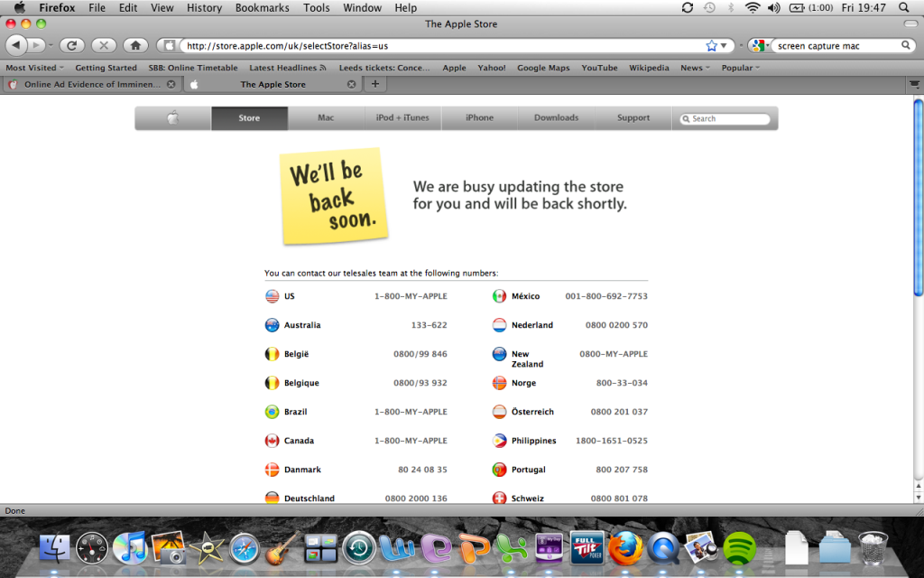Open Finder from the dock
Image resolution: width=924 pixels, height=578 pixels.
pyautogui.click(x=54, y=548)
